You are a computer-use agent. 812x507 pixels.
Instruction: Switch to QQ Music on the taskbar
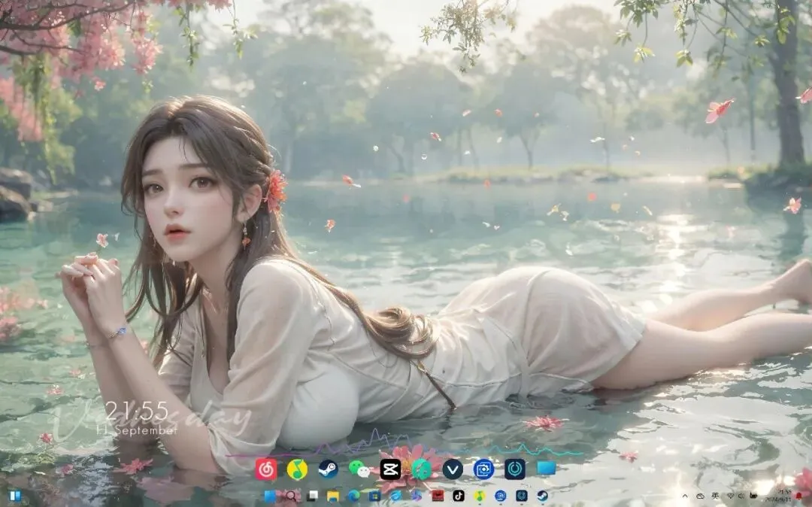(x=480, y=496)
